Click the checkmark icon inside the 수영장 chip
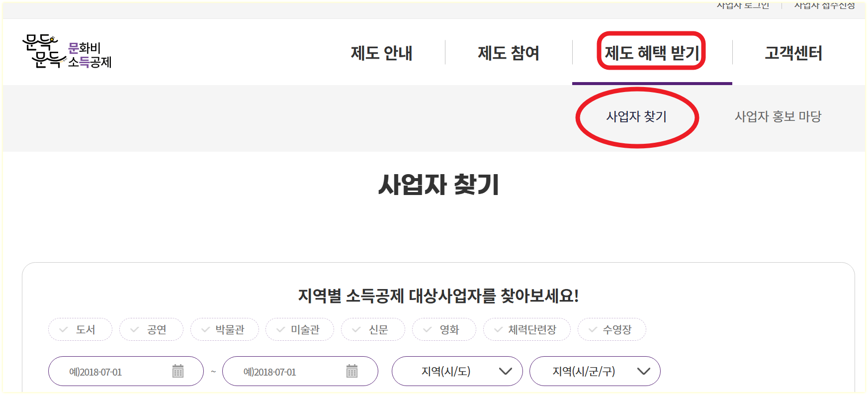The height and width of the screenshot is (395, 868). point(592,329)
